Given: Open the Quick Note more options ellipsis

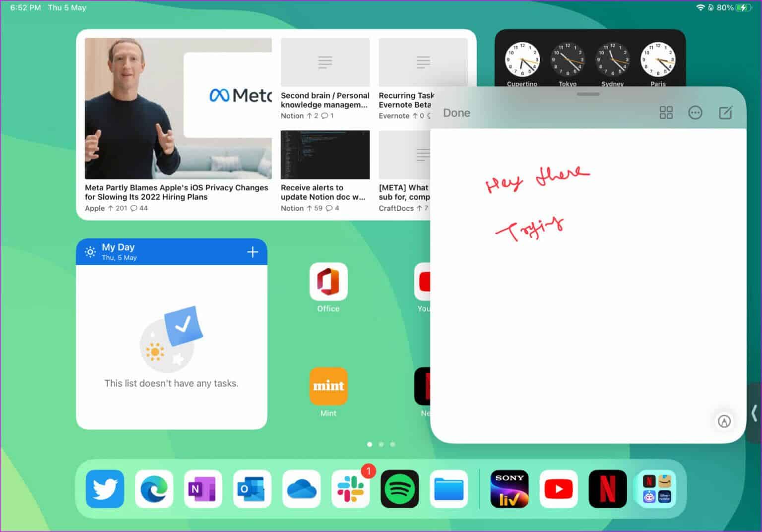Looking at the screenshot, I should click(695, 113).
